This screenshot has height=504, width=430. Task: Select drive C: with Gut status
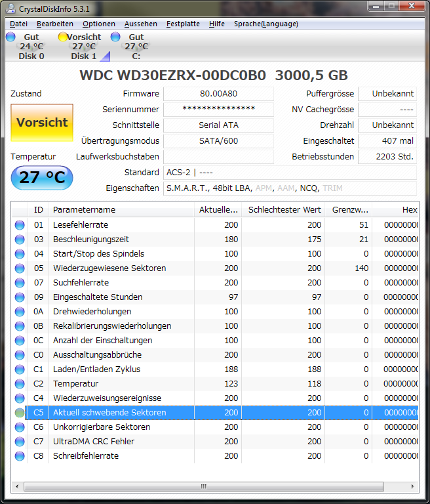click(136, 47)
